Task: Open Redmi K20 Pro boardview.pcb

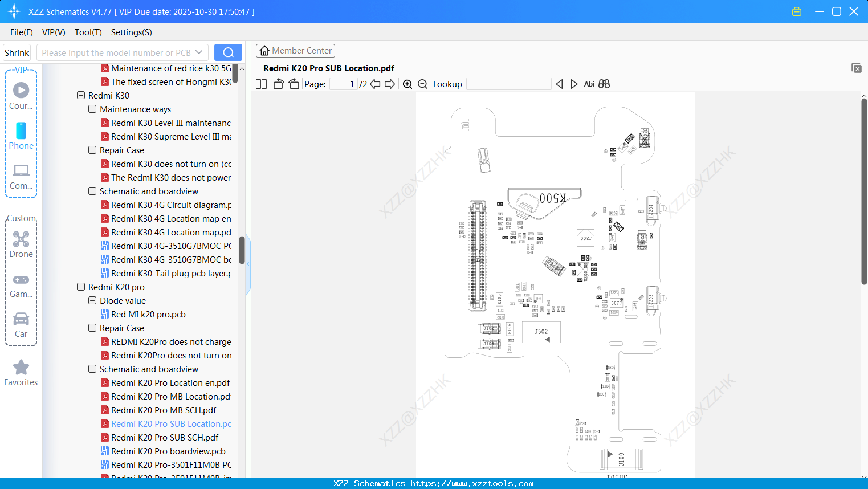Action: click(163, 451)
